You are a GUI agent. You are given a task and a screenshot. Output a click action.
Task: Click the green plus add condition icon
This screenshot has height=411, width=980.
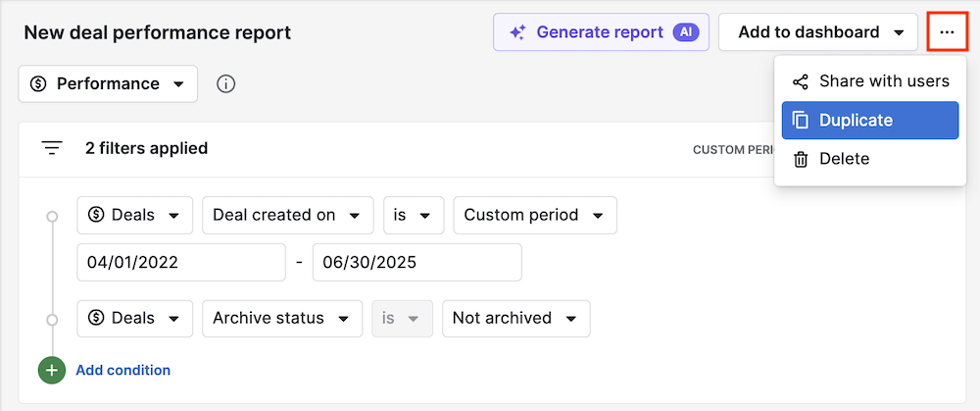(x=51, y=370)
